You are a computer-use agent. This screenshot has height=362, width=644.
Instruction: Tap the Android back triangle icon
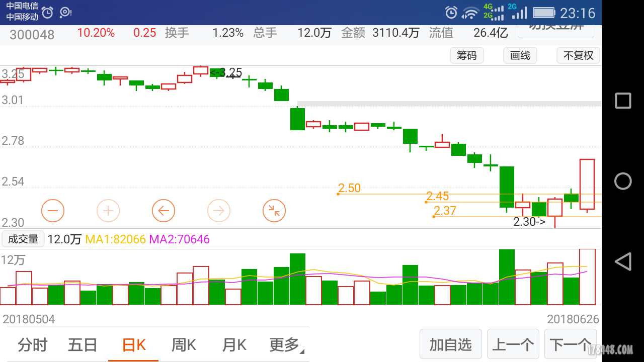623,261
